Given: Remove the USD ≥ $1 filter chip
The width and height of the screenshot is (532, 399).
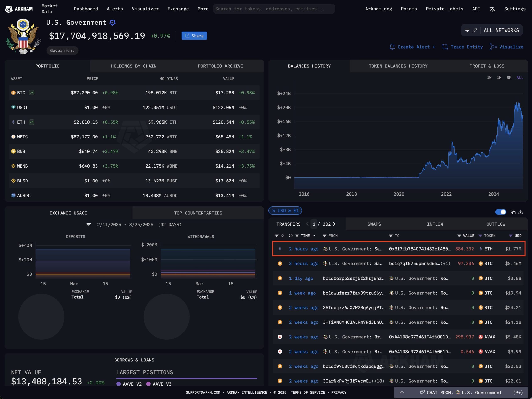Looking at the screenshot, I should 274,211.
